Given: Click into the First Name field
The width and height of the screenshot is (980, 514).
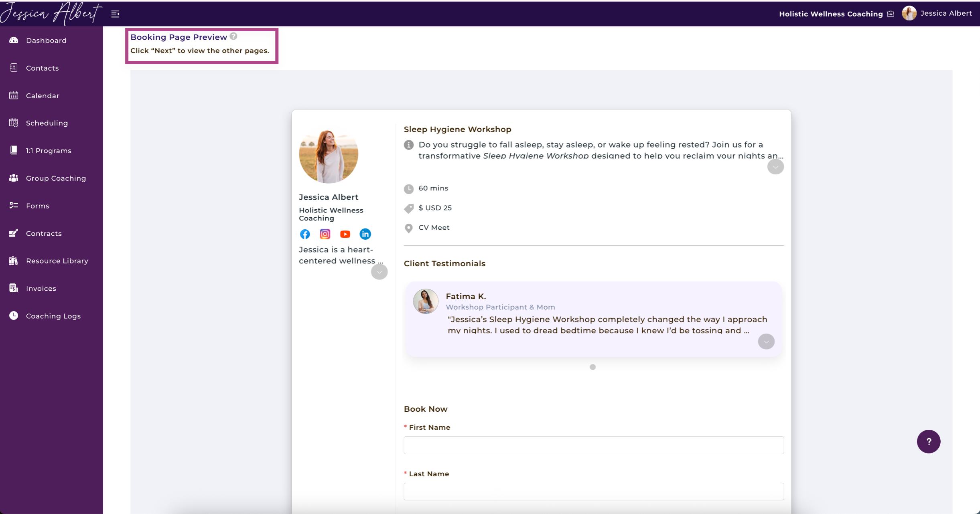Looking at the screenshot, I should coord(593,445).
